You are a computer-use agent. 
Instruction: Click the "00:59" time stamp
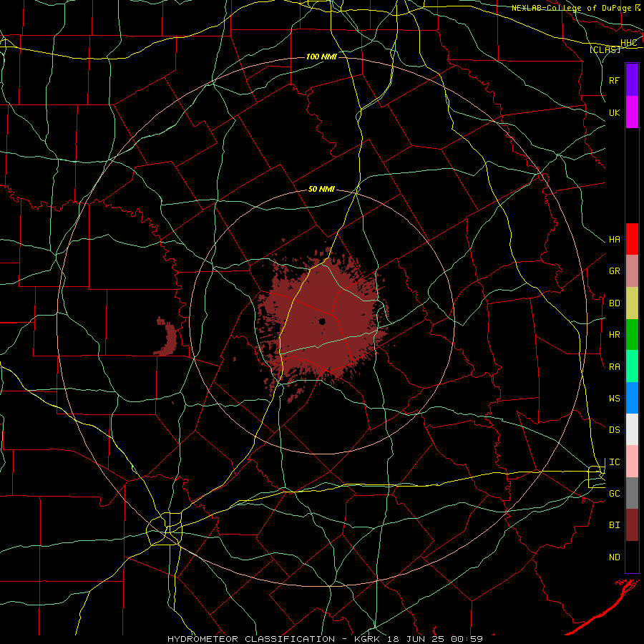click(467, 639)
